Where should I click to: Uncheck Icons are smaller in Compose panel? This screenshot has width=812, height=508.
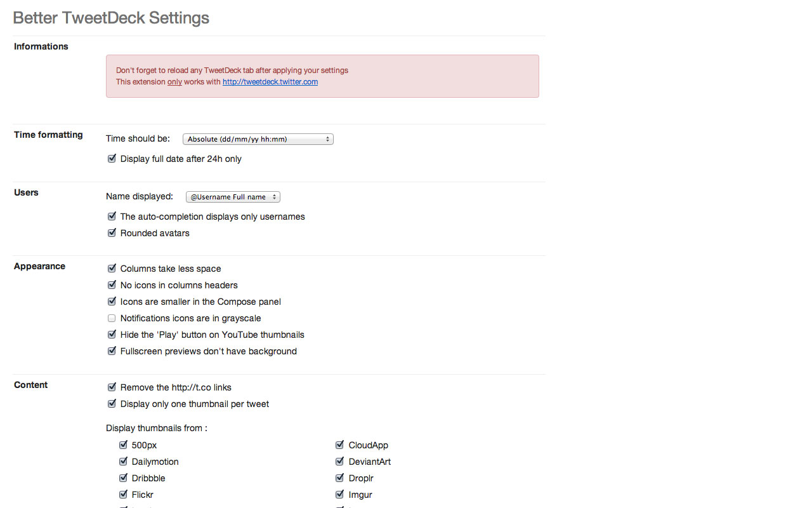pyautogui.click(x=112, y=302)
